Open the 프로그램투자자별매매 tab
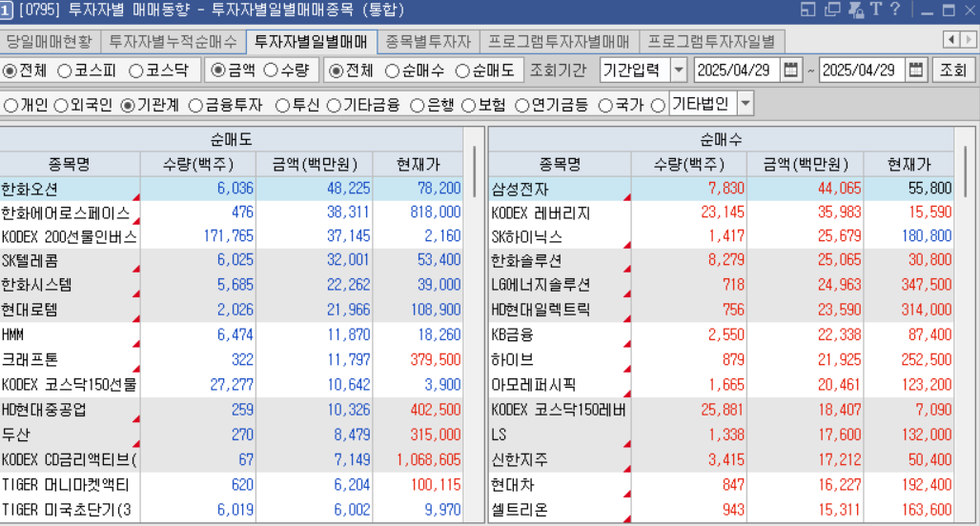Screen dimensions: 980x526 coord(559,42)
